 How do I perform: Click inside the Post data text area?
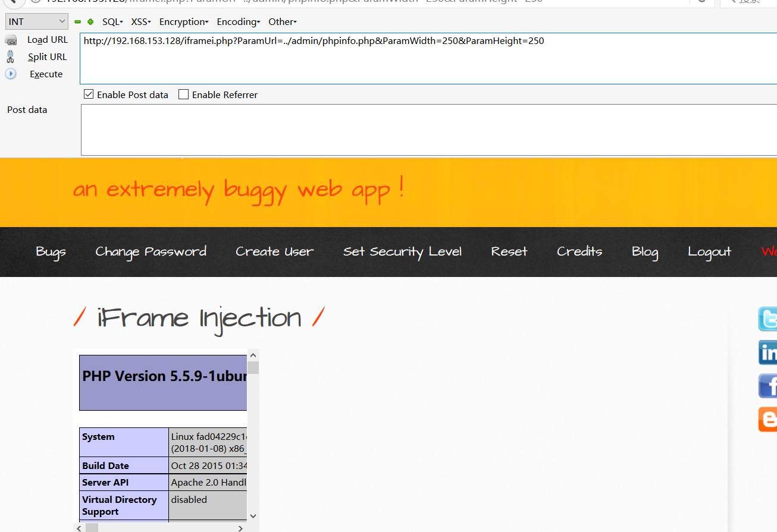[429, 130]
